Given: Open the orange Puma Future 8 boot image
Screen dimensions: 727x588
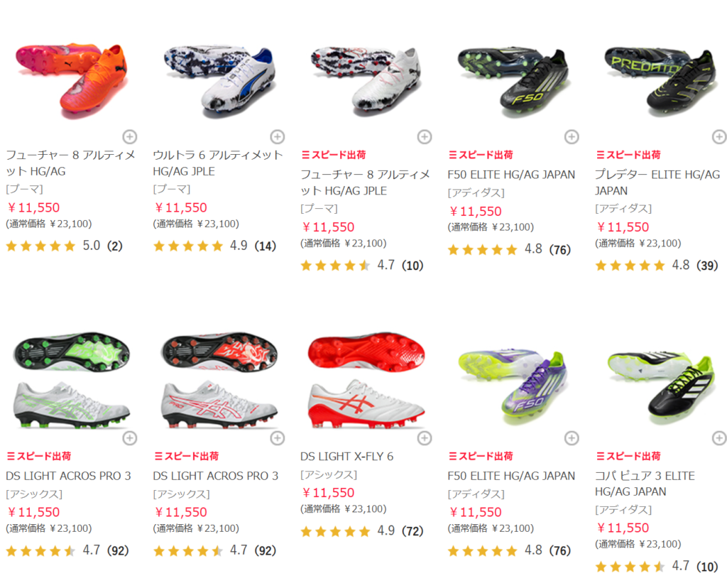Looking at the screenshot, I should (x=72, y=81).
